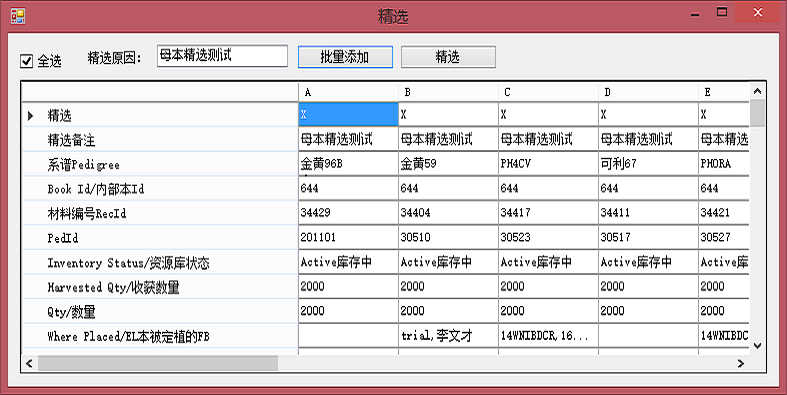The image size is (787, 395).
Task: Click Inventory Status cell in column B
Action: (448, 262)
